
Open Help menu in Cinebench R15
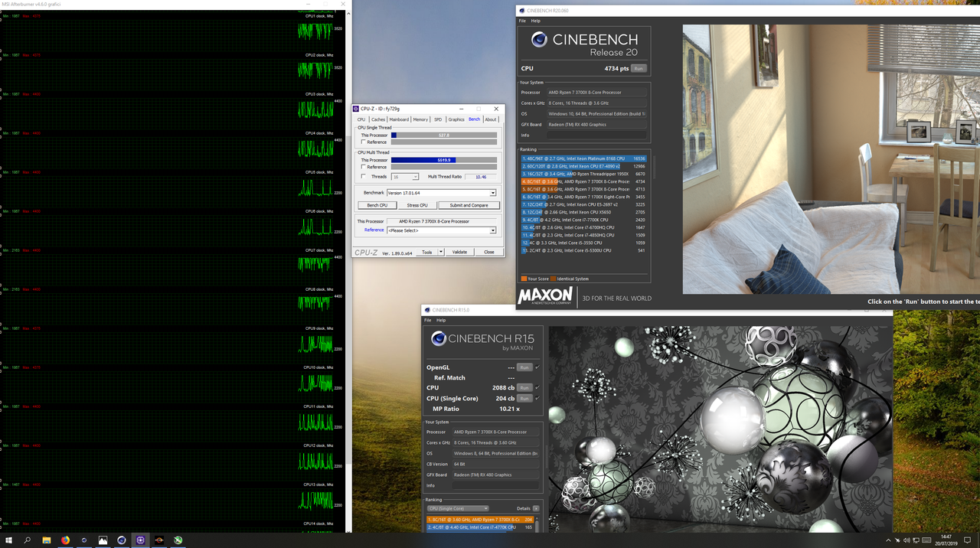coord(441,320)
